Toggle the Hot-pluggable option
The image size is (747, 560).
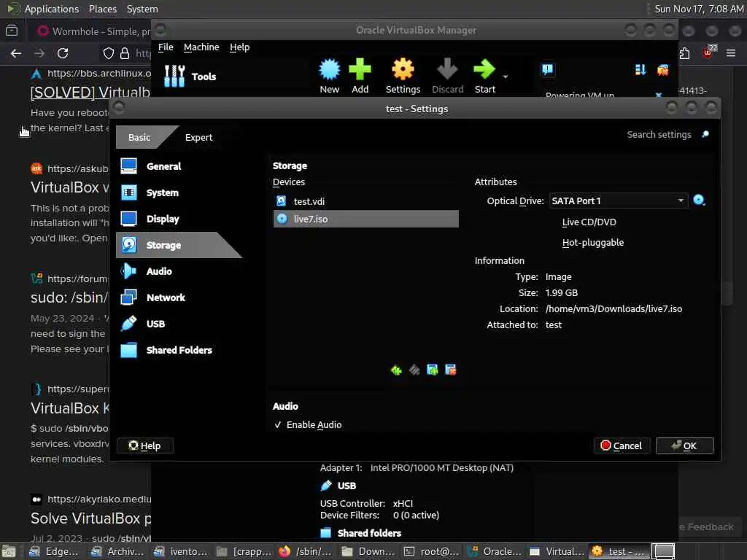tap(593, 242)
